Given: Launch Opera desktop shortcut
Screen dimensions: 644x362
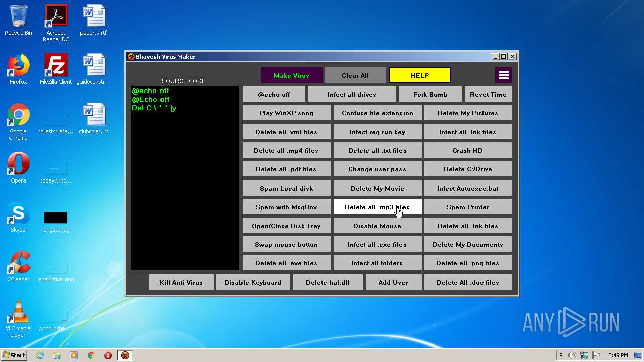Looking at the screenshot, I should click(18, 168).
